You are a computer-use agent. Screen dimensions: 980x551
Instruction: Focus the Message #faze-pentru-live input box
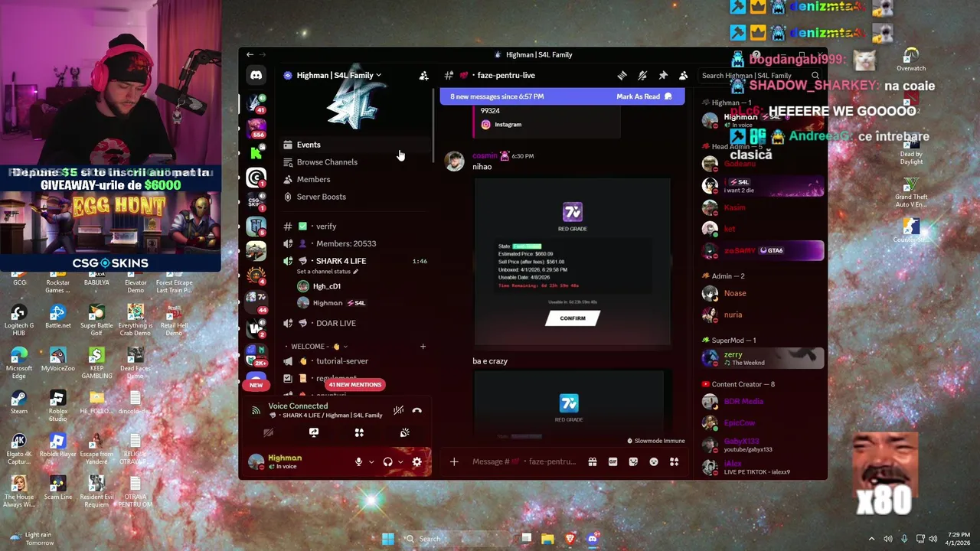pos(524,461)
